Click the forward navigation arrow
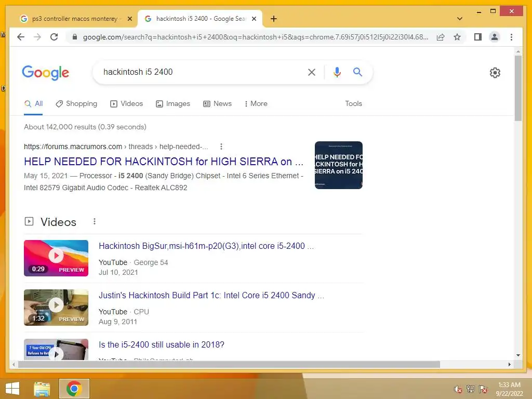Image resolution: width=532 pixels, height=399 pixels. (37, 37)
